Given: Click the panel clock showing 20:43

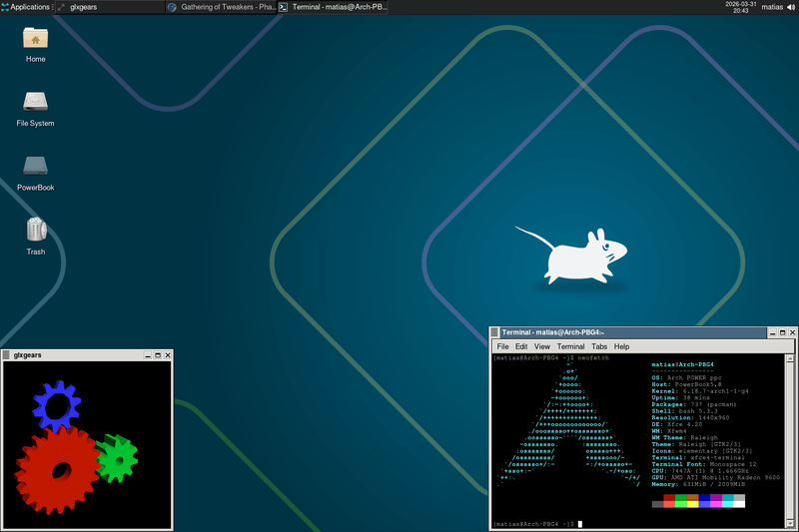Looking at the screenshot, I should pos(740,7).
